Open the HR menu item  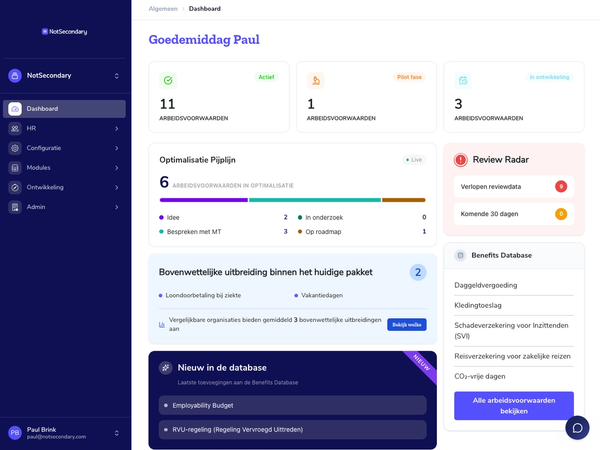[x=64, y=129]
